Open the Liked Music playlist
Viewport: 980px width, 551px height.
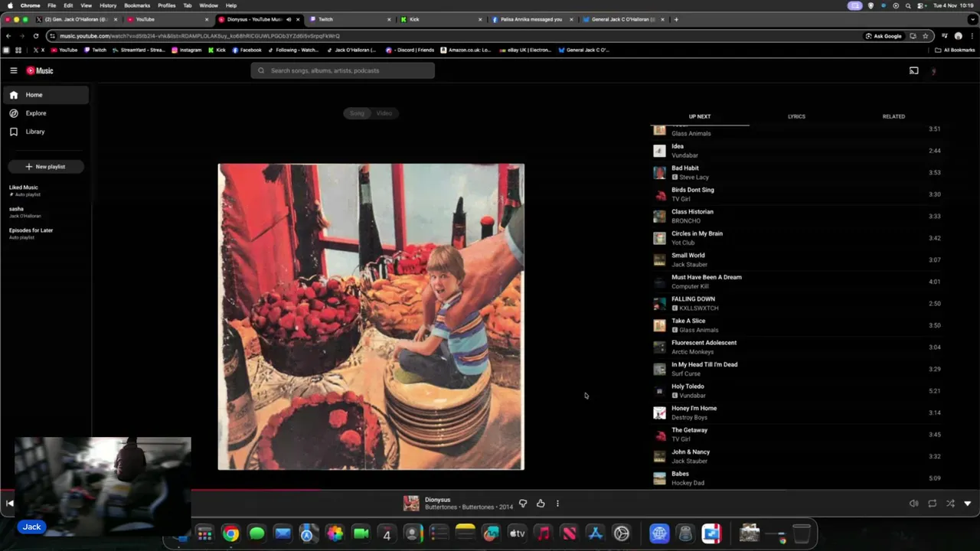pyautogui.click(x=46, y=191)
